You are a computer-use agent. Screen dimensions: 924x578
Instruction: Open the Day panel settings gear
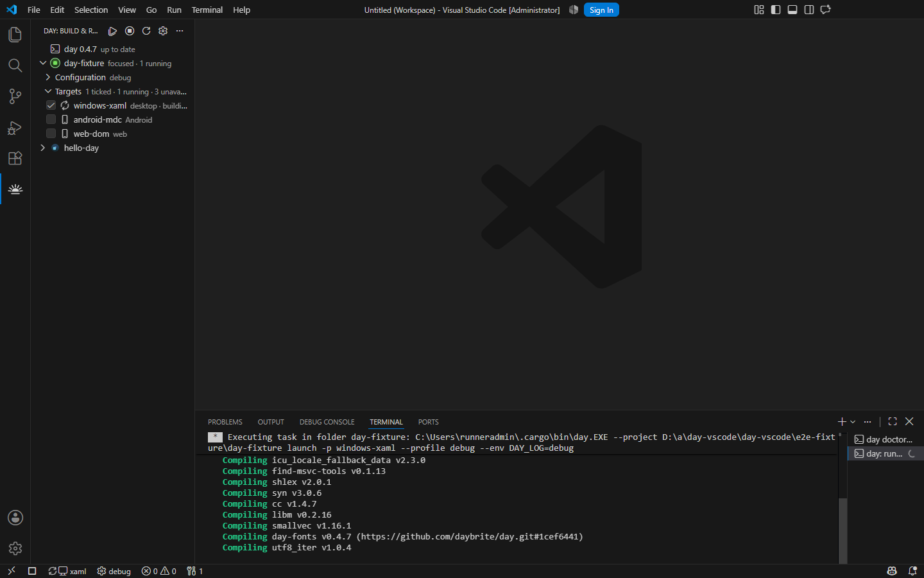(163, 31)
